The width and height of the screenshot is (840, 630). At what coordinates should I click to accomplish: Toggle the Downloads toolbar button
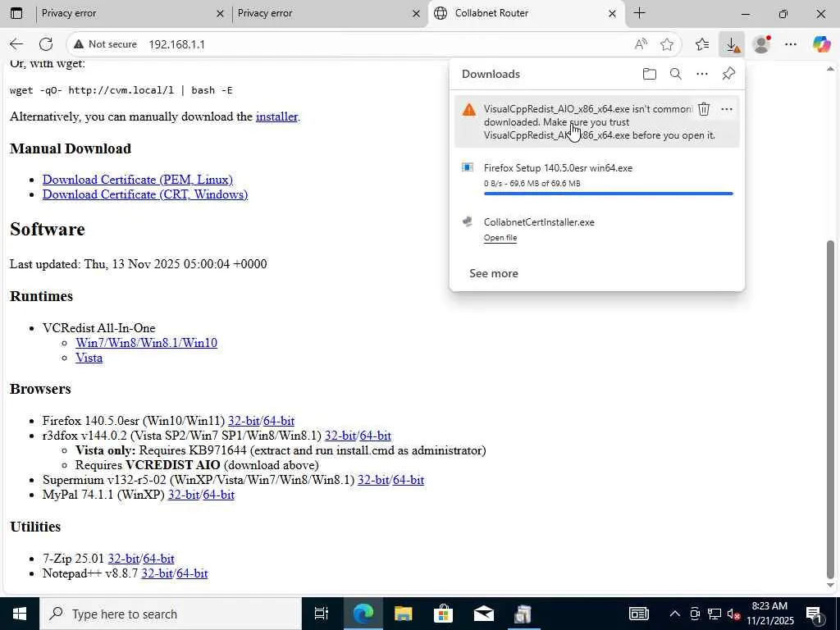[x=732, y=44]
